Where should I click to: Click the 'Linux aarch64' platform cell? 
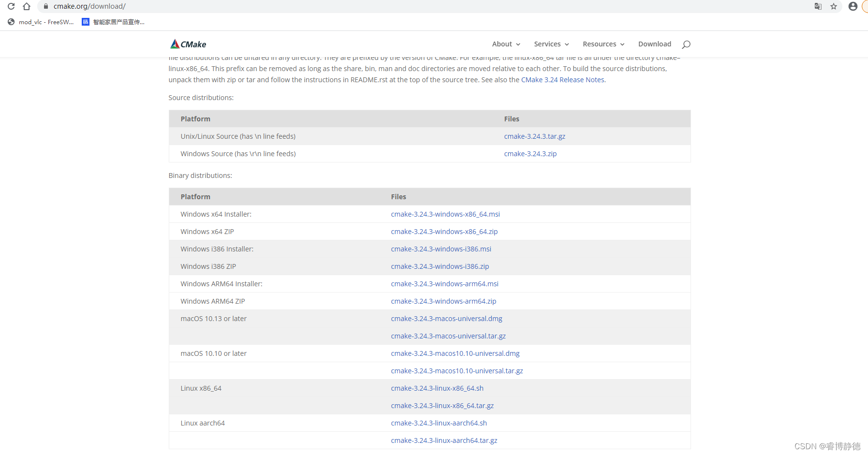(x=203, y=423)
